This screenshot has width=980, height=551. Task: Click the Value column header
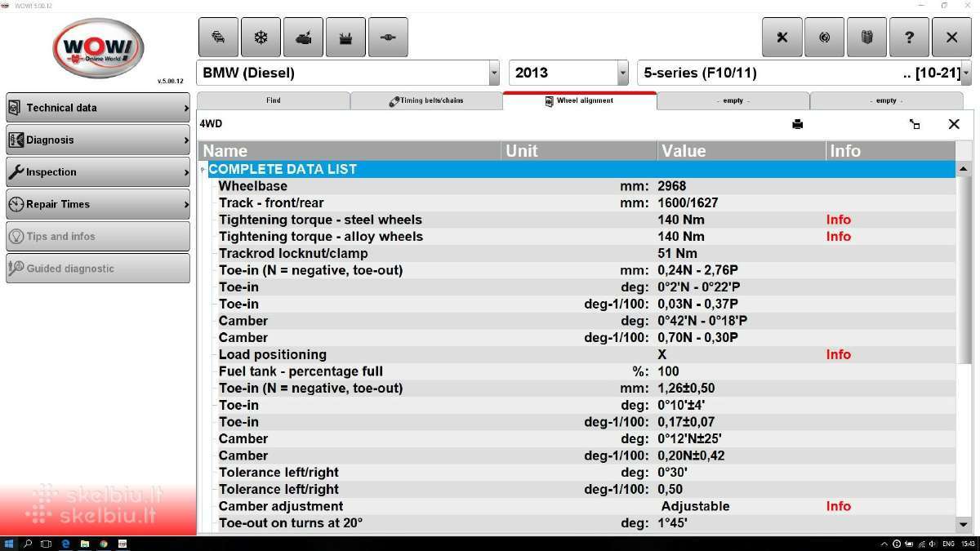point(742,151)
